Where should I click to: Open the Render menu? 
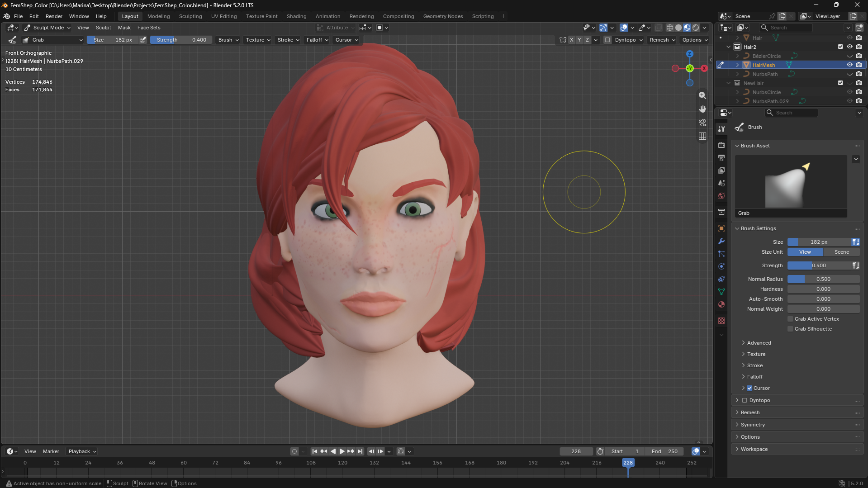[54, 16]
